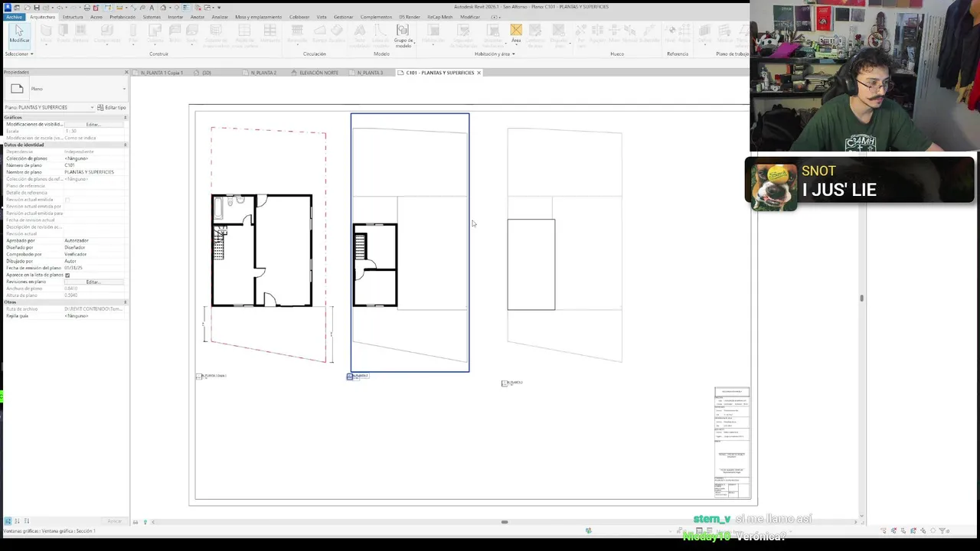
Task: Select the Habitación room tool
Action: click(433, 34)
